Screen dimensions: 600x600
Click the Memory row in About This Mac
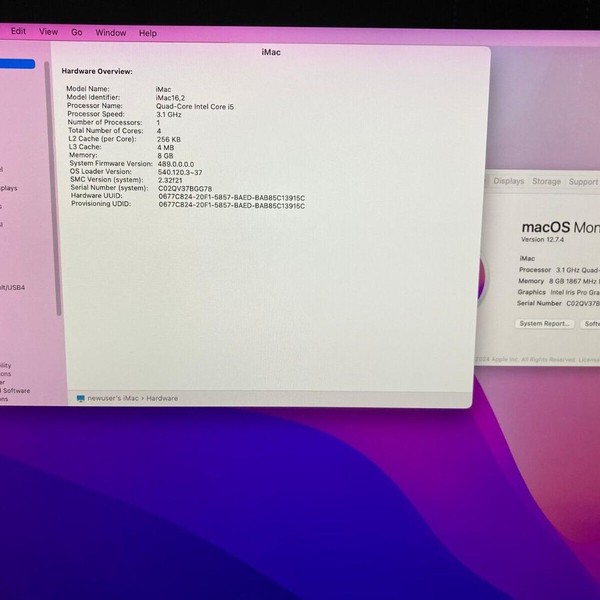559,281
